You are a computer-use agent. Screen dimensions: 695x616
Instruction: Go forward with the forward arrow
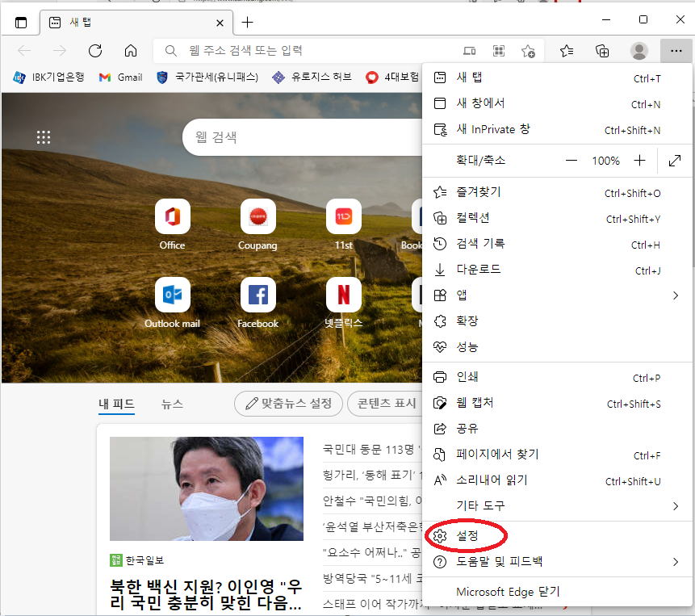coord(60,51)
